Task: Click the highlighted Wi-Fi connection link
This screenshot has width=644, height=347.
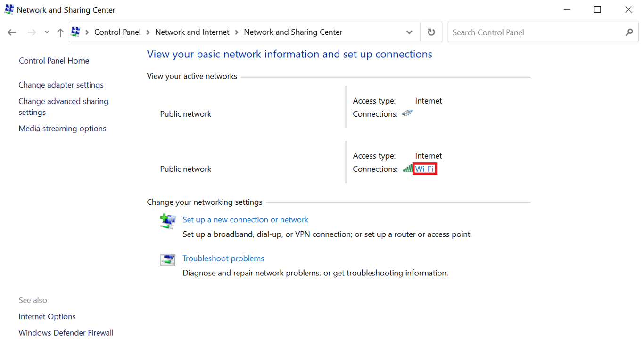Action: (423, 169)
